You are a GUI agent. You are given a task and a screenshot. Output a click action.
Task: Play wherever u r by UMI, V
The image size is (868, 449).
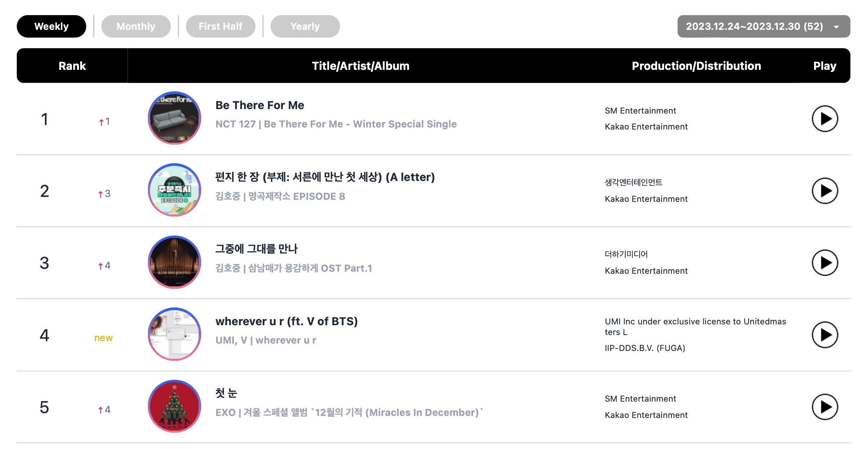(x=824, y=335)
